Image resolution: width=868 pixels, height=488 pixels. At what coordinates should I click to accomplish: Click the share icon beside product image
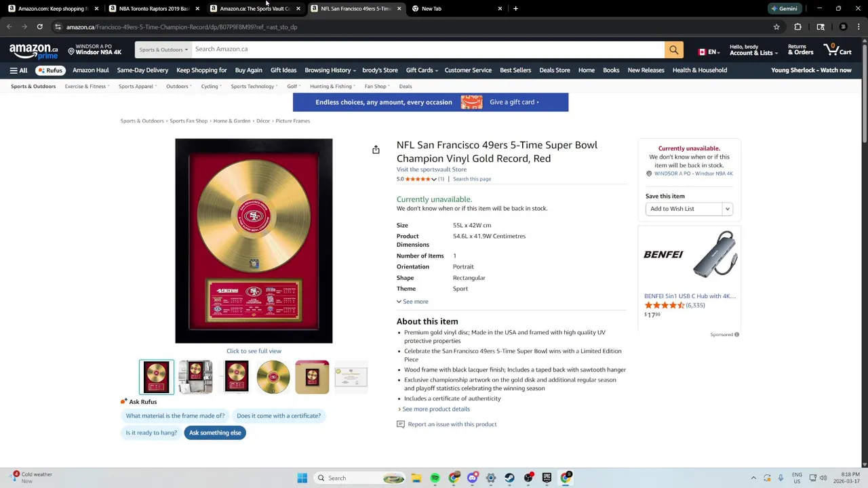(x=376, y=150)
